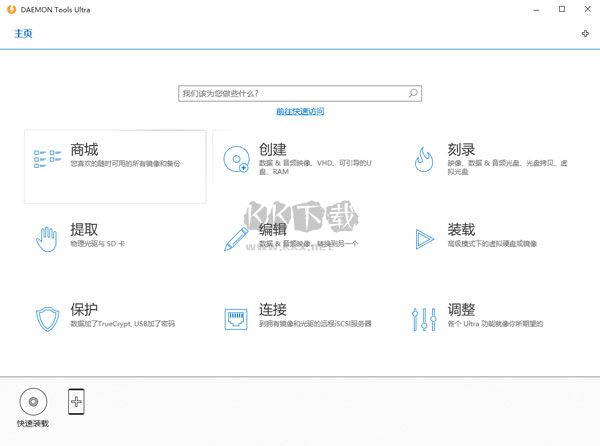Open the 连接 title
600x446 pixels.
(x=273, y=309)
